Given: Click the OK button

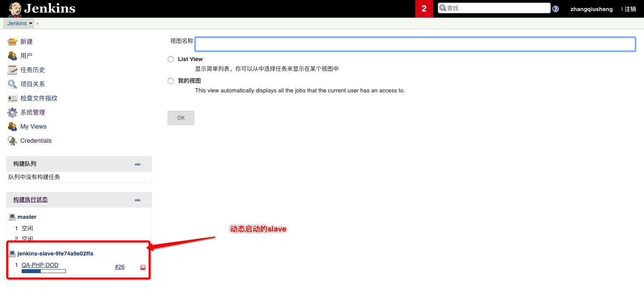Looking at the screenshot, I should [x=181, y=118].
